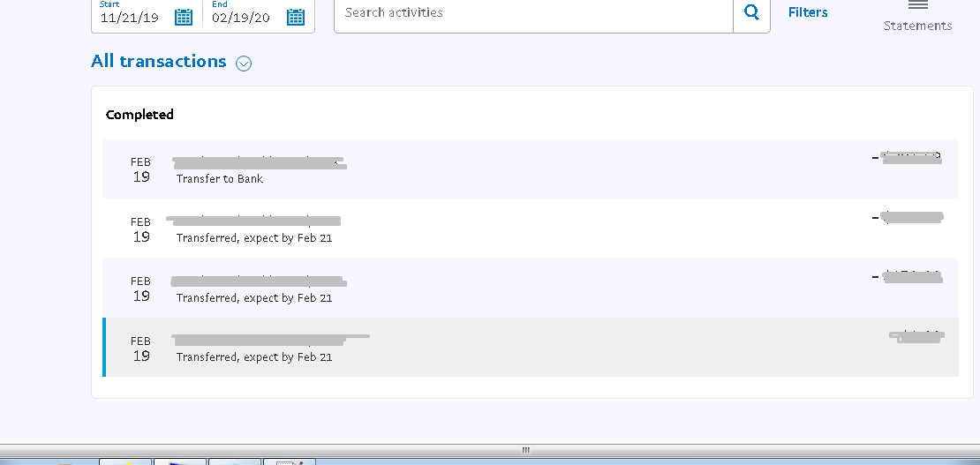
Task: Focus the Search activities field
Action: click(x=534, y=12)
